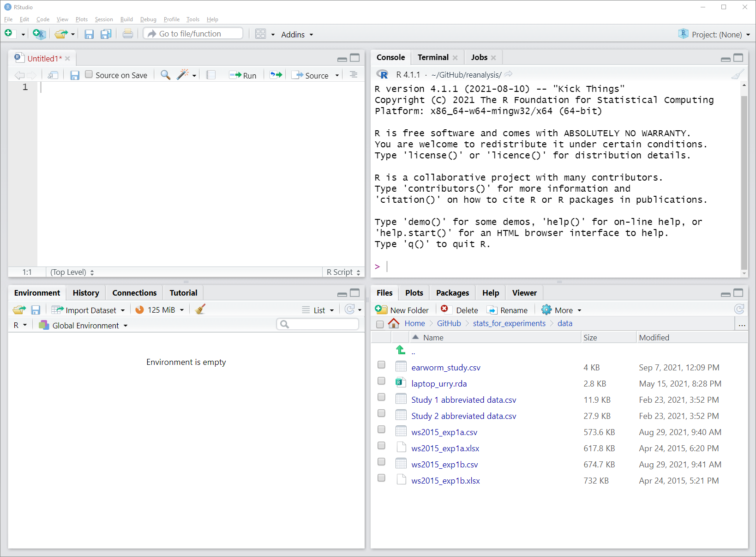Check the box for Study 1 abbreviated data.csv
Image resolution: width=756 pixels, height=557 pixels.
click(x=381, y=397)
